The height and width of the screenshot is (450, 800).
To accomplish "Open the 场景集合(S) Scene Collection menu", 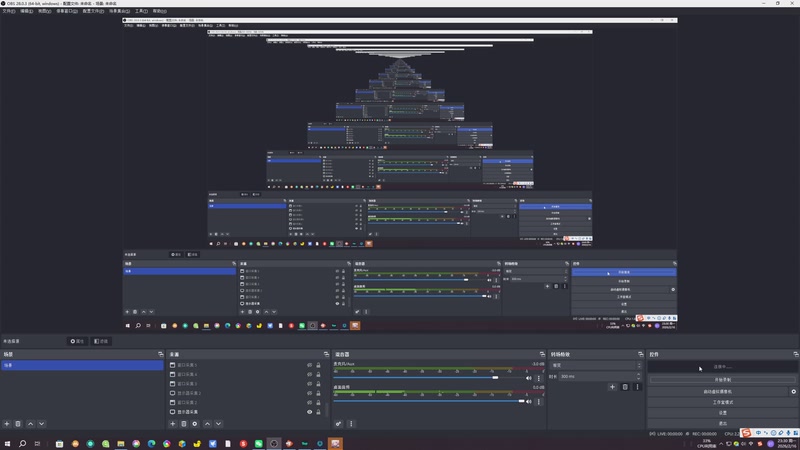I will coord(119,11).
